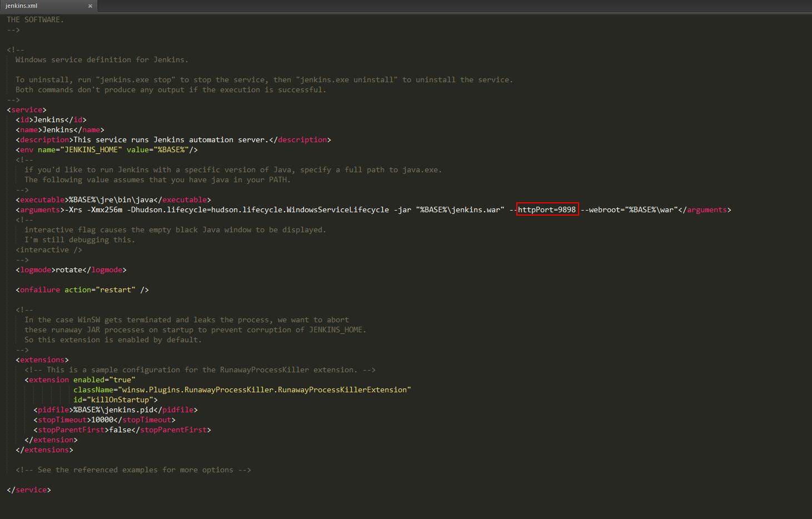The image size is (812, 519).
Task: Click 'interactive flag causes the empty black' comment
Action: pyautogui.click(x=175, y=229)
